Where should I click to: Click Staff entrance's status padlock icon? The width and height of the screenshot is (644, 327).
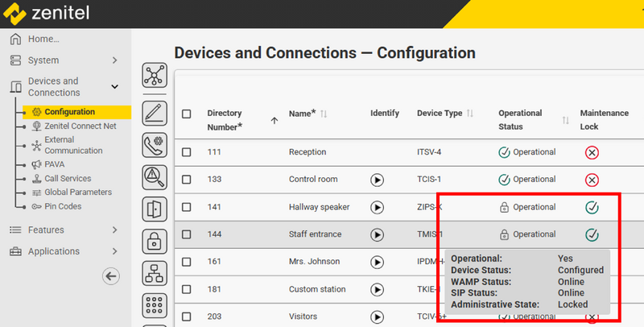tap(504, 234)
